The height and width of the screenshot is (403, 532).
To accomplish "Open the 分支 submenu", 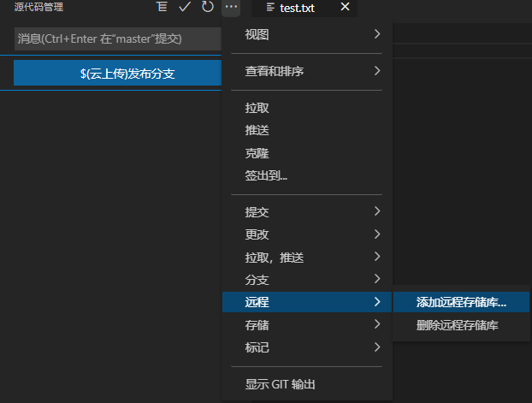I will tap(307, 280).
